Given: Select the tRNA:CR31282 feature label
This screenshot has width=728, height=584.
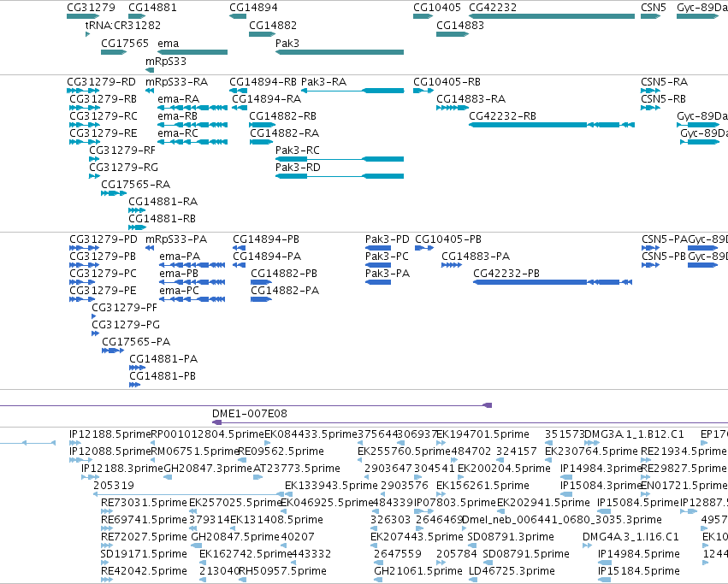Looking at the screenshot, I should [x=123, y=25].
